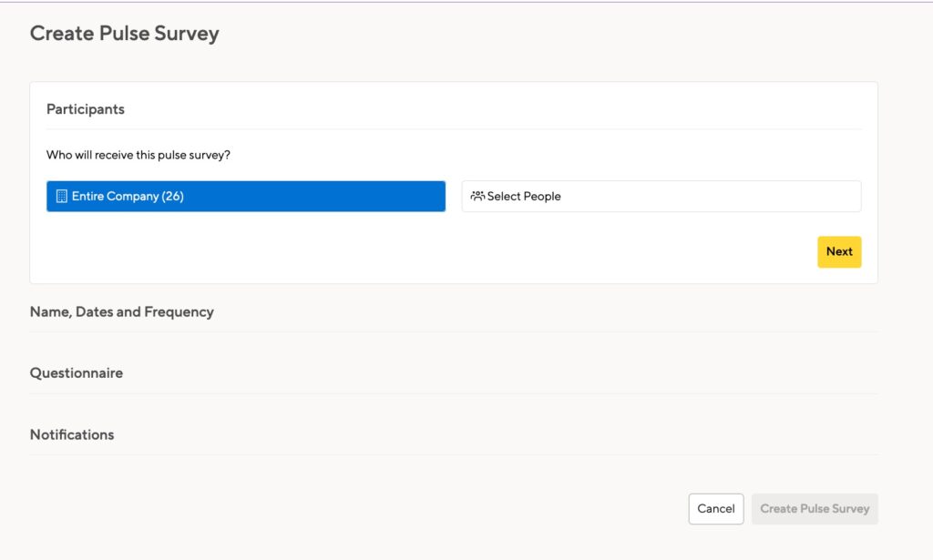Expand the Notifications section

coord(72,434)
